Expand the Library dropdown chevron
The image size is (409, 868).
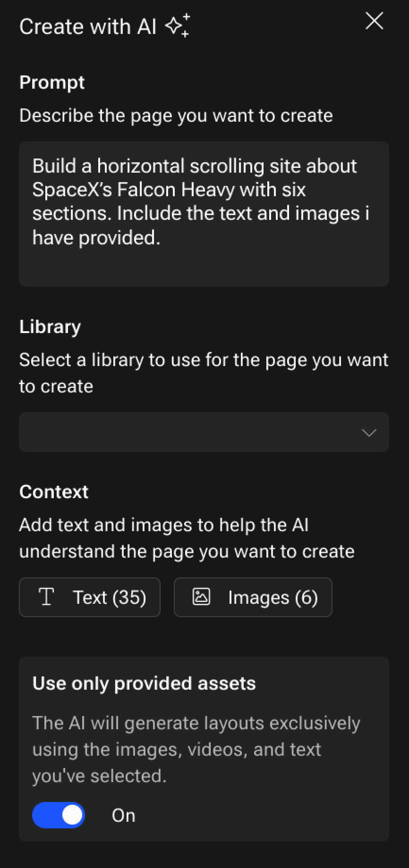pyautogui.click(x=369, y=433)
